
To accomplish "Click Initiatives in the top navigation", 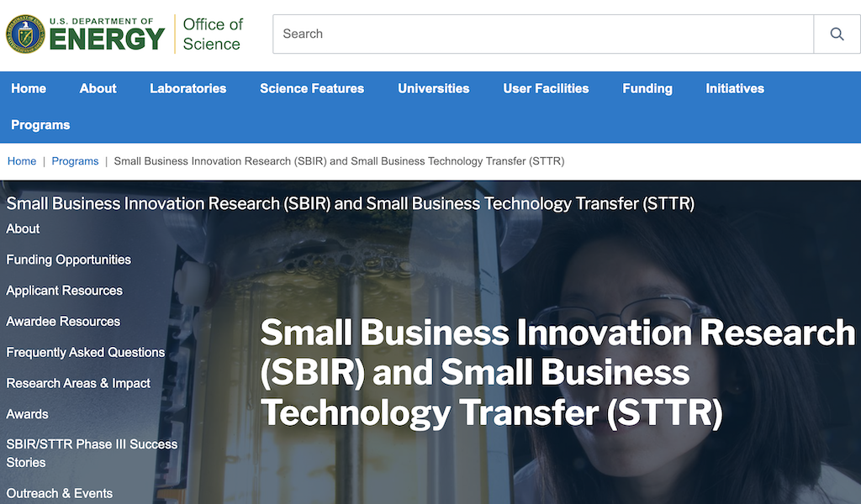I will click(x=734, y=88).
